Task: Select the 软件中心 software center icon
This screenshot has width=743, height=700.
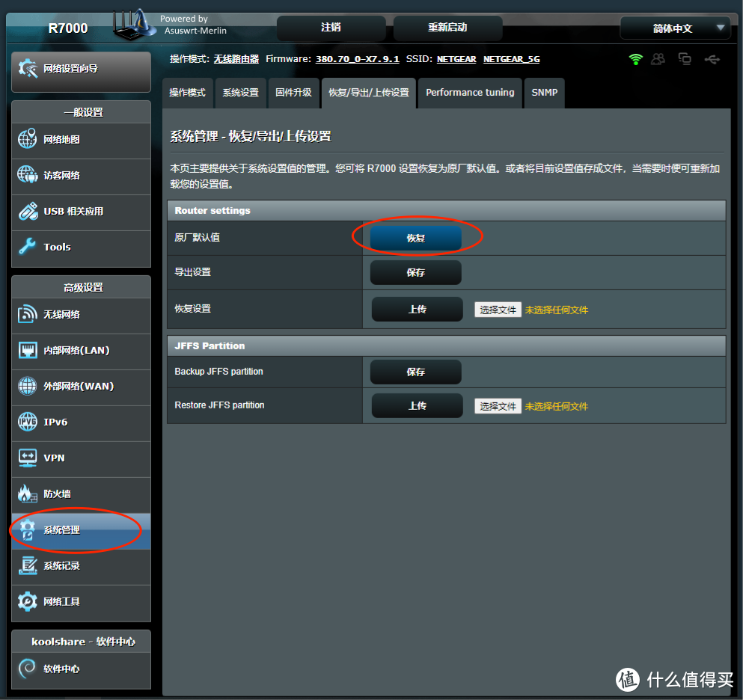Action: click(27, 669)
